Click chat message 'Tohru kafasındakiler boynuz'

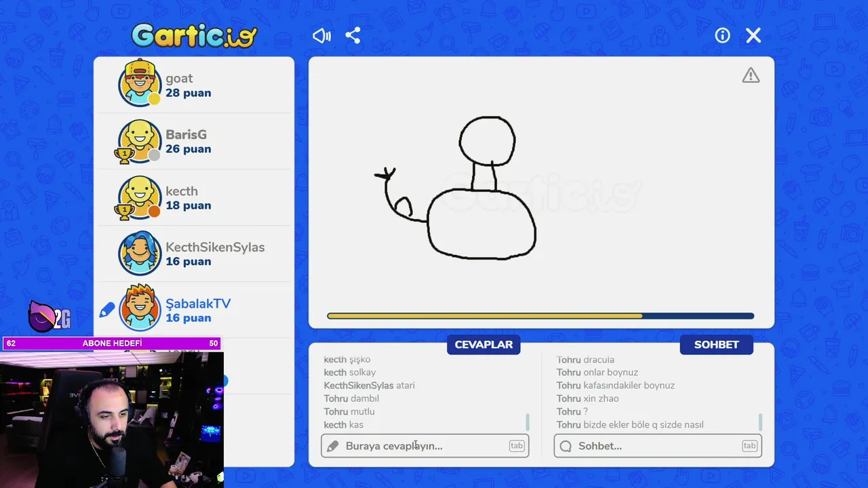pyautogui.click(x=616, y=386)
